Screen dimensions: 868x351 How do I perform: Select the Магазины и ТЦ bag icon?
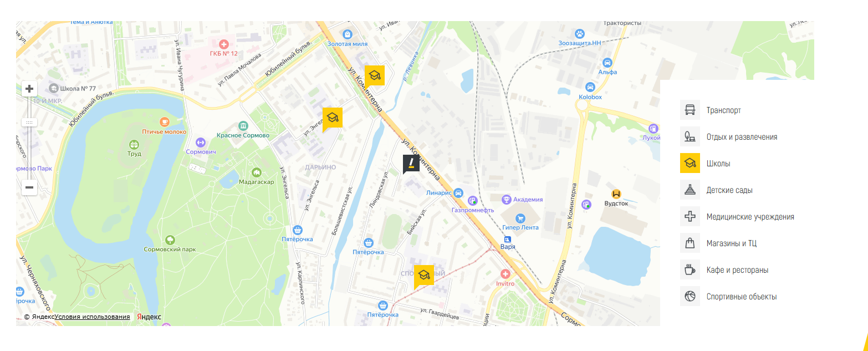(690, 243)
